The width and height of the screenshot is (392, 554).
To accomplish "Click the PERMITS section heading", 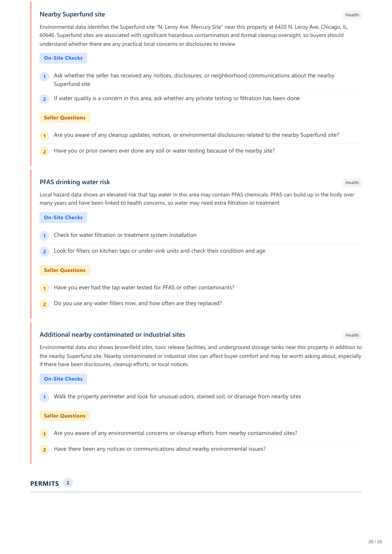I will pos(45,484).
